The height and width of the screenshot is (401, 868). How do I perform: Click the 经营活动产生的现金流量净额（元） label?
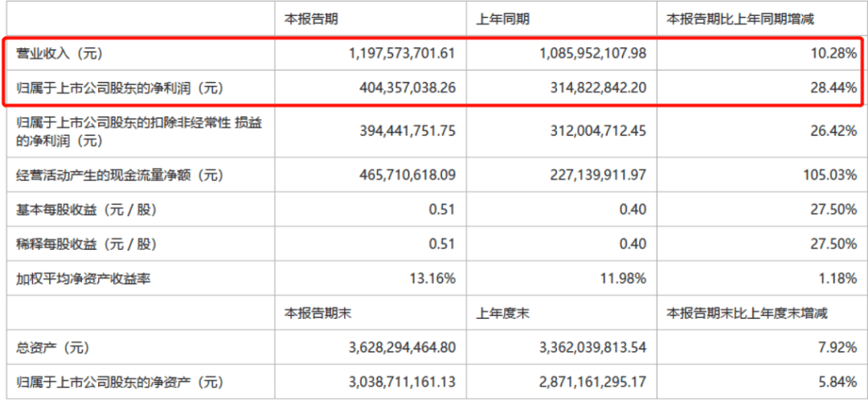point(119,174)
